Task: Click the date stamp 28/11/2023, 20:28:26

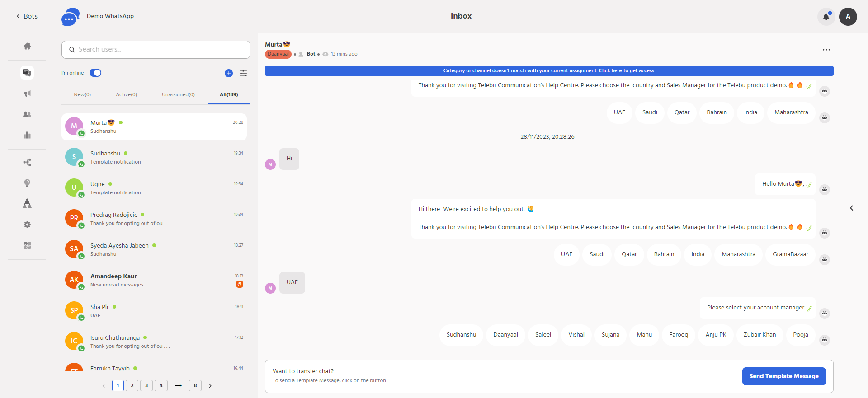Action: click(547, 137)
